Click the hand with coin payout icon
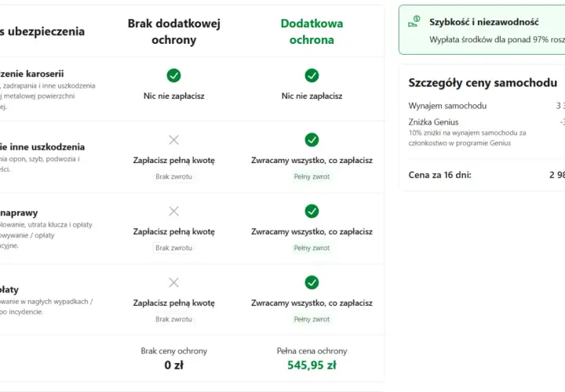The width and height of the screenshot is (565, 392). (414, 21)
